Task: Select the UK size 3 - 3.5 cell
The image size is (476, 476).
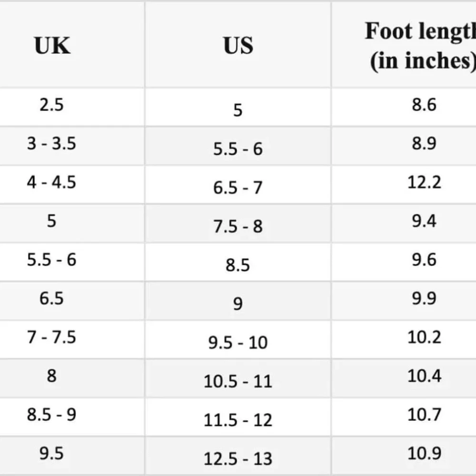Action: [x=51, y=143]
